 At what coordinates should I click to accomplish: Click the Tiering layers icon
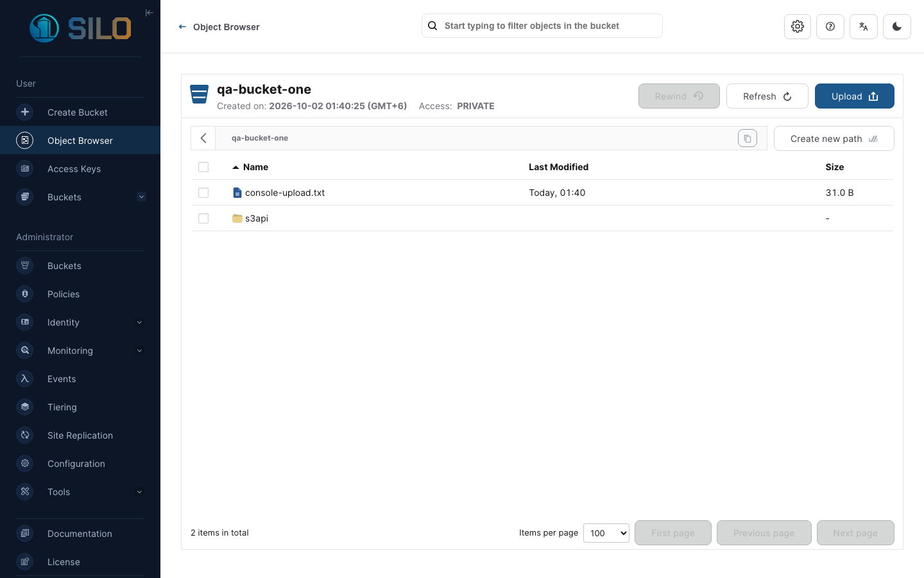[25, 407]
